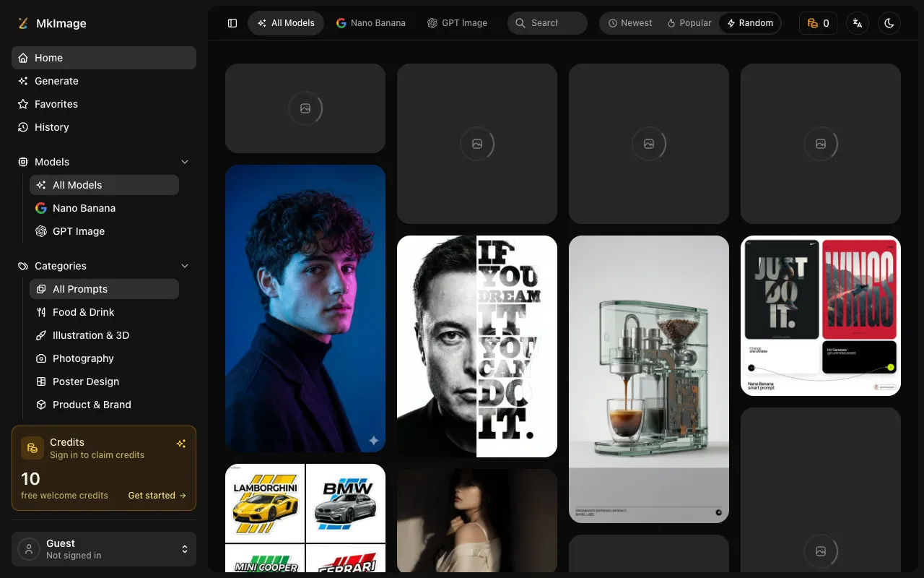Click the Nano Banana Google icon in sidebar
924x578 pixels.
pyautogui.click(x=41, y=208)
